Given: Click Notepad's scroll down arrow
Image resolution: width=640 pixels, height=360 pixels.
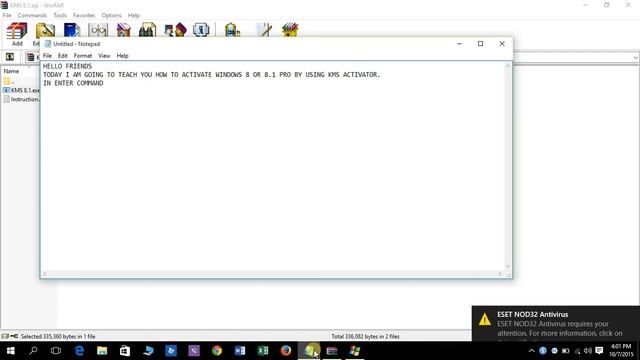Looking at the screenshot, I should tap(508, 267).
